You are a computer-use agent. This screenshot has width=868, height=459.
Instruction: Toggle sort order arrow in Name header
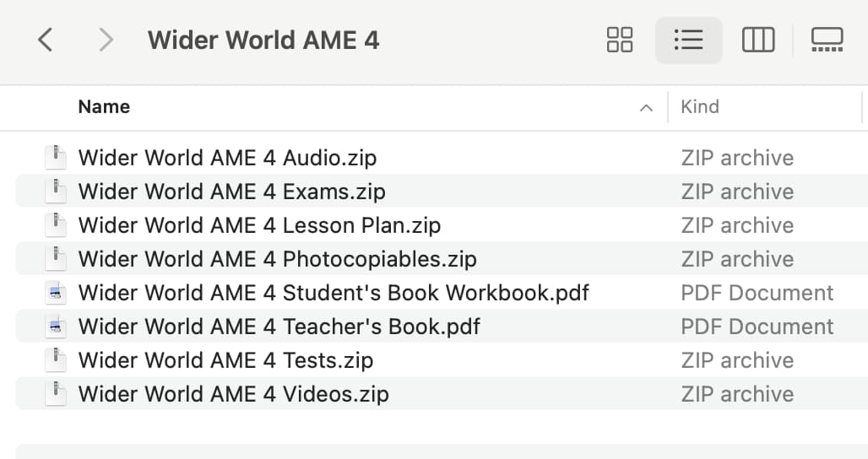tap(645, 108)
